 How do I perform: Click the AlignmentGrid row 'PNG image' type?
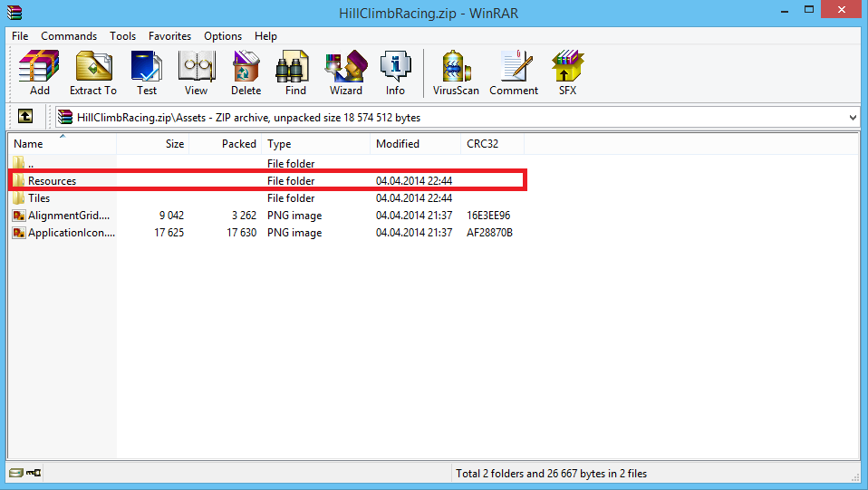click(x=294, y=216)
